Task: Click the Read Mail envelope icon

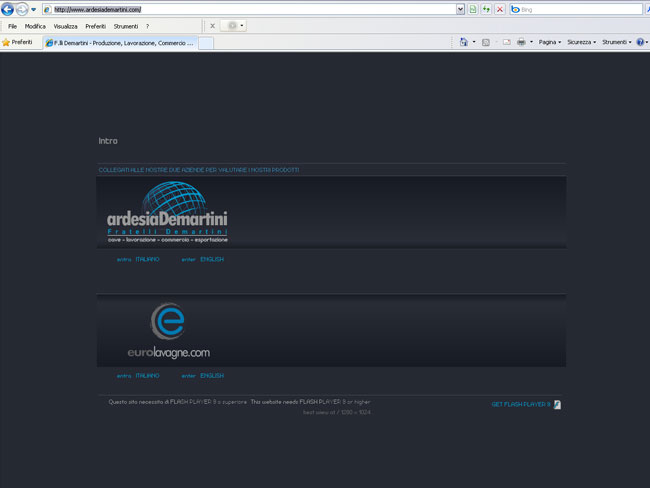Action: [x=507, y=42]
